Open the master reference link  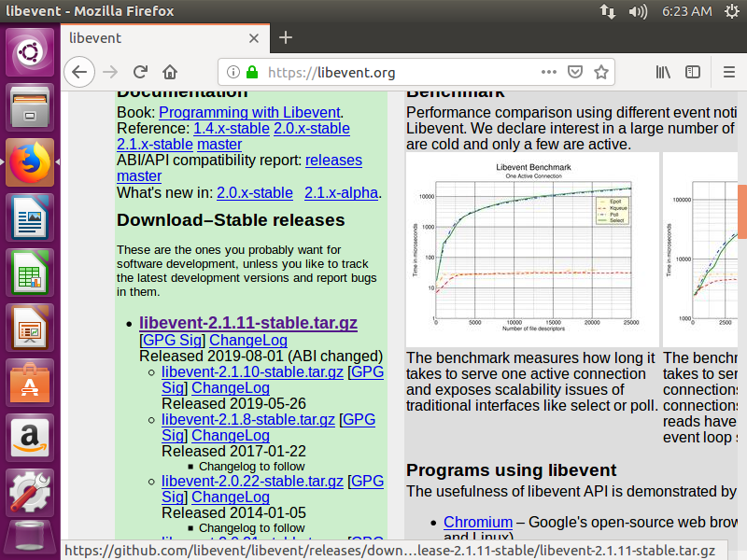[x=219, y=145]
